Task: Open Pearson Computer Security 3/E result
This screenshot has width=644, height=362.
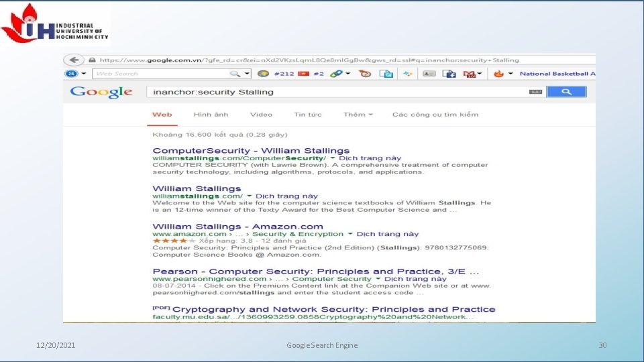Action: coord(316,271)
